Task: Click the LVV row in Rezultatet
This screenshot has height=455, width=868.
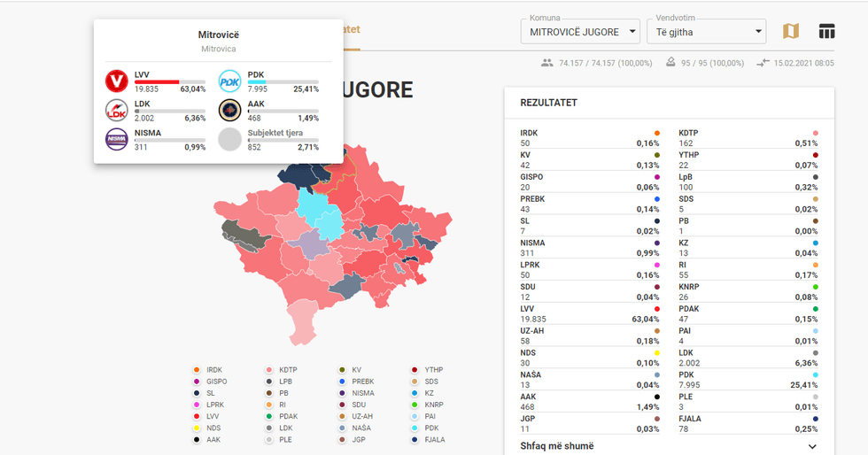Action: coord(590,314)
